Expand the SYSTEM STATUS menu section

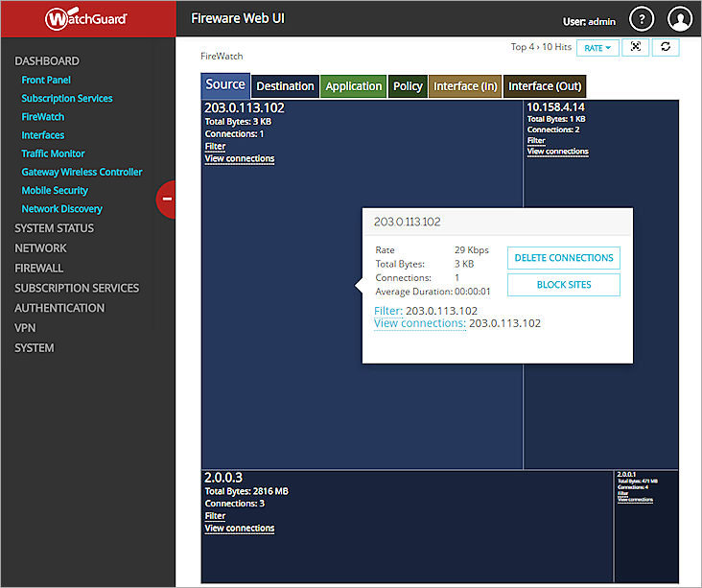(x=55, y=228)
